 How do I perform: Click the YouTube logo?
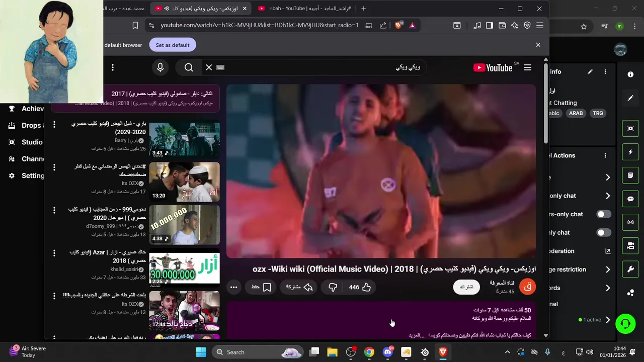(x=493, y=68)
